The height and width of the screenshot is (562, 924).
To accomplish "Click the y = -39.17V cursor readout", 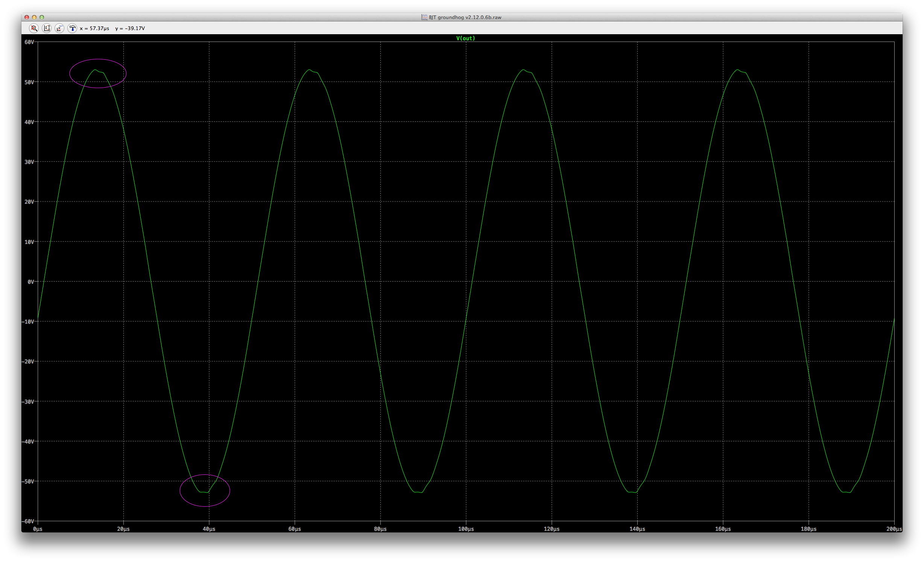I will 130,28.
